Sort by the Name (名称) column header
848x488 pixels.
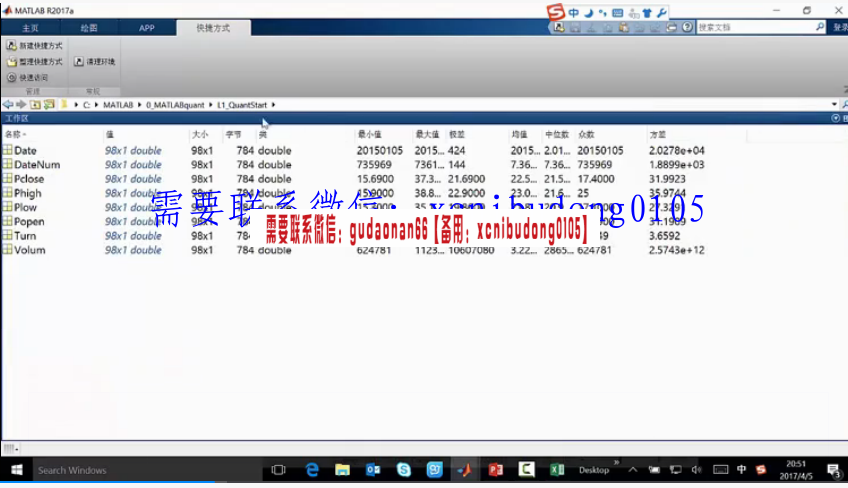[x=16, y=134]
